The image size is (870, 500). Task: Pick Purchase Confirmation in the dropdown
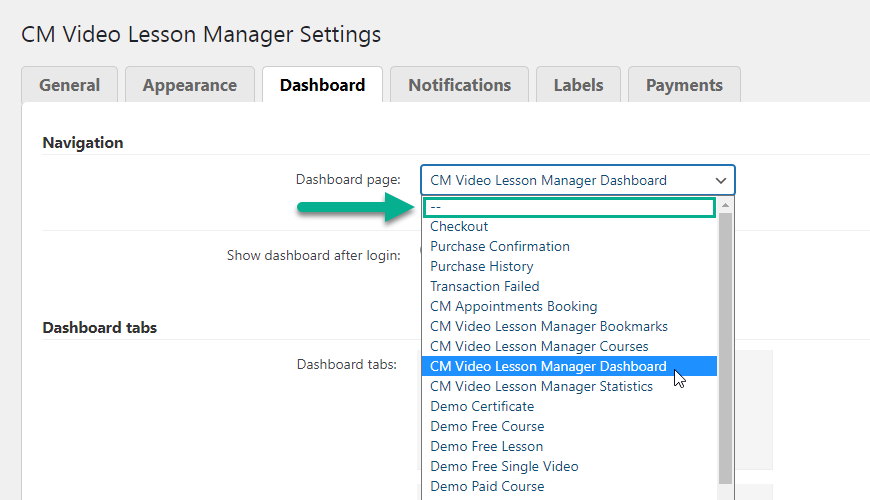pos(569,246)
